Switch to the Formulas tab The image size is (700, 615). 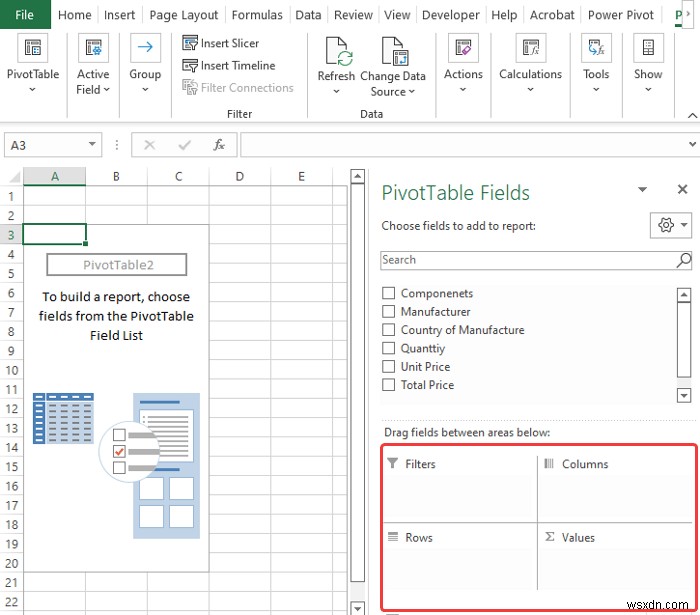click(257, 15)
